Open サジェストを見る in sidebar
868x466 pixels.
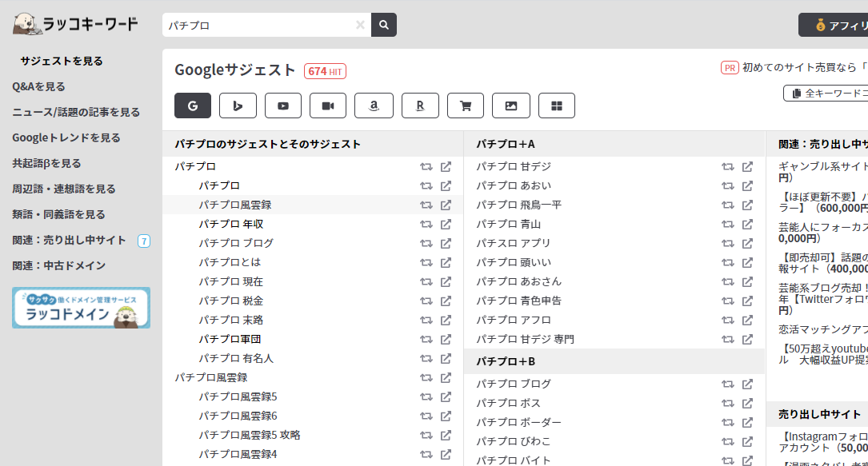(62, 61)
